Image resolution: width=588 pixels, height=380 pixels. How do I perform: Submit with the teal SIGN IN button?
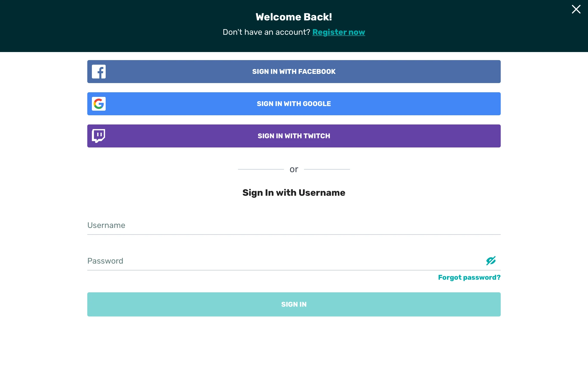coord(294,304)
